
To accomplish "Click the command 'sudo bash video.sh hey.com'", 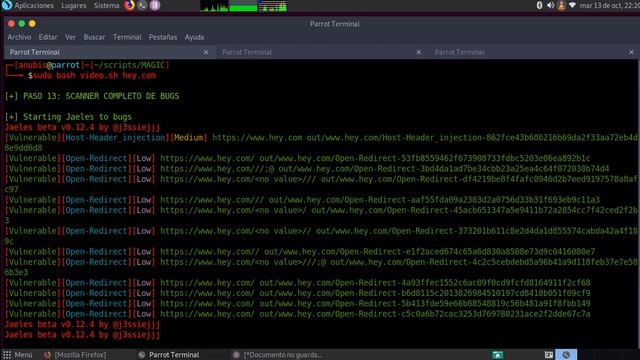I will (x=94, y=76).
